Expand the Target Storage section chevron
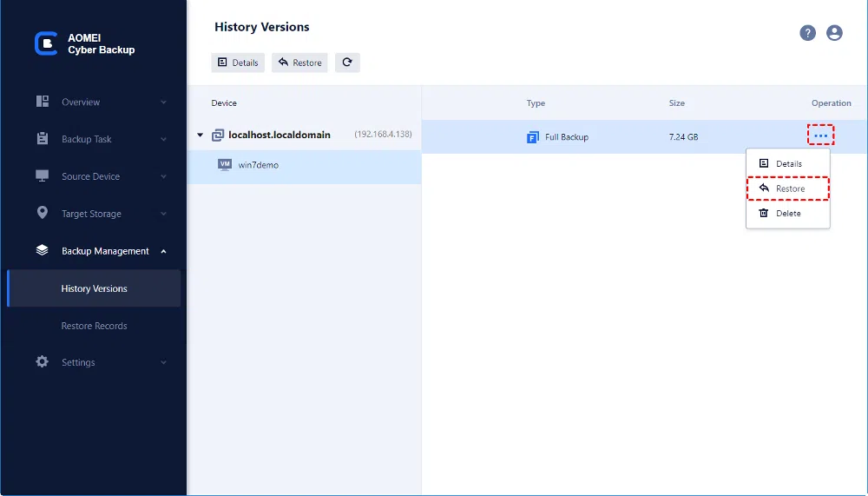 point(163,214)
